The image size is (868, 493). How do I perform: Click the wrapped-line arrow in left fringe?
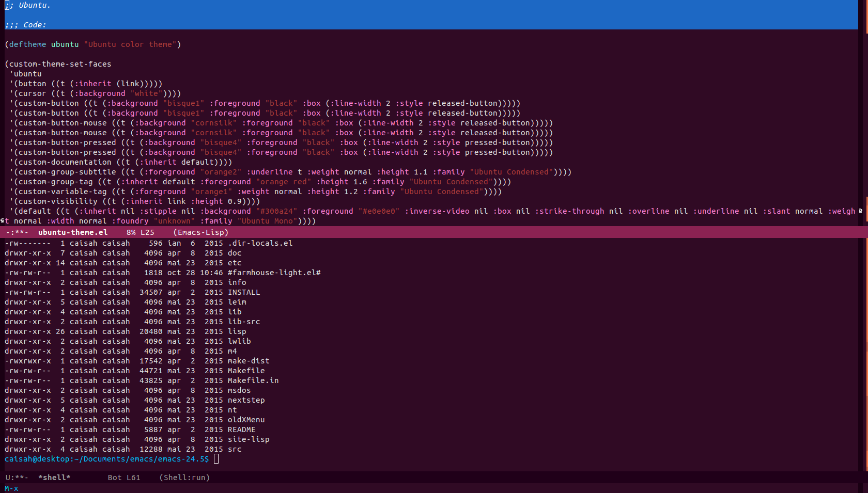click(x=2, y=221)
